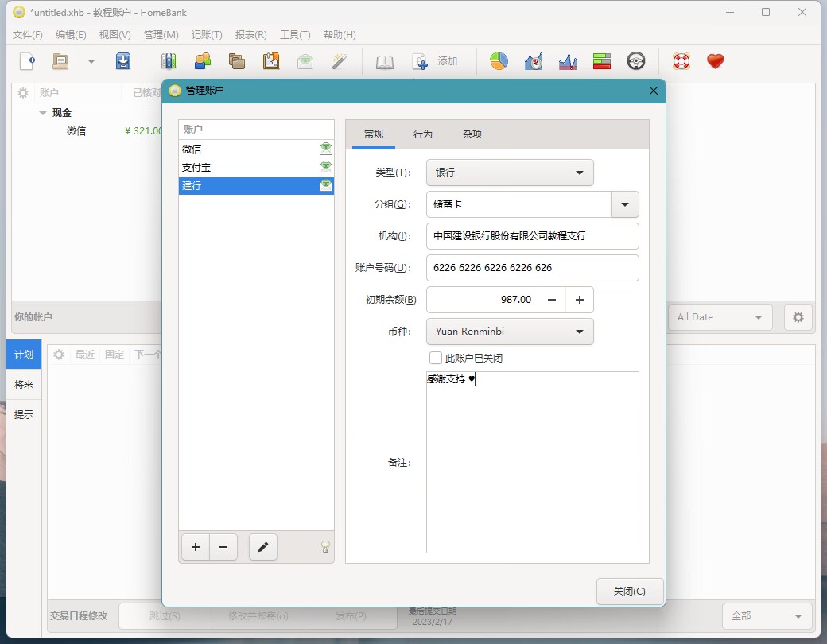Click the pie chart statistics report icon
This screenshot has width=827, height=644.
pos(499,61)
